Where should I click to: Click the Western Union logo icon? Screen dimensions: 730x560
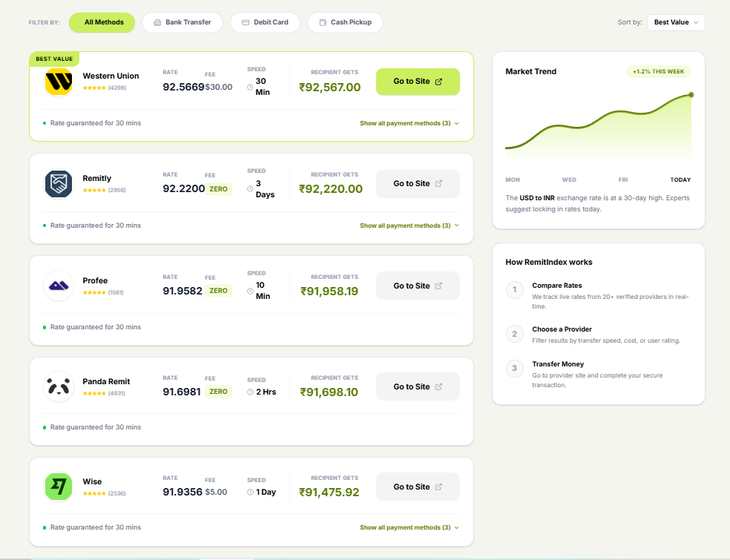[59, 82]
